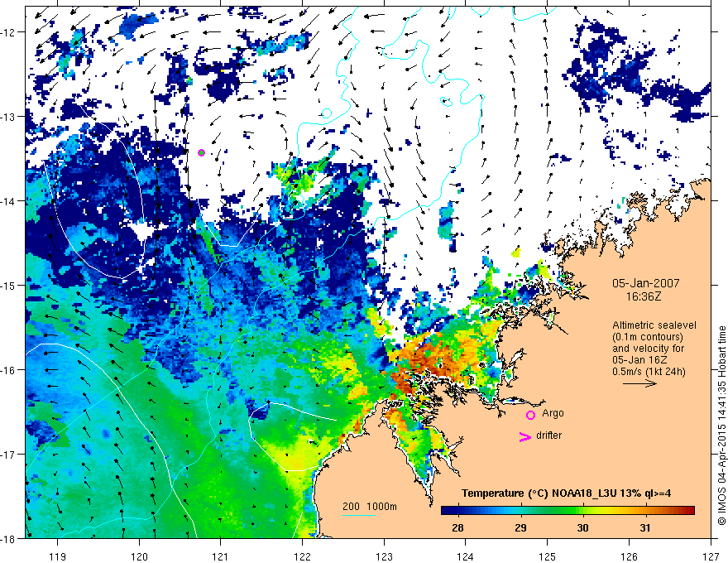Click the '(0.1m contours)' text

coord(647,337)
